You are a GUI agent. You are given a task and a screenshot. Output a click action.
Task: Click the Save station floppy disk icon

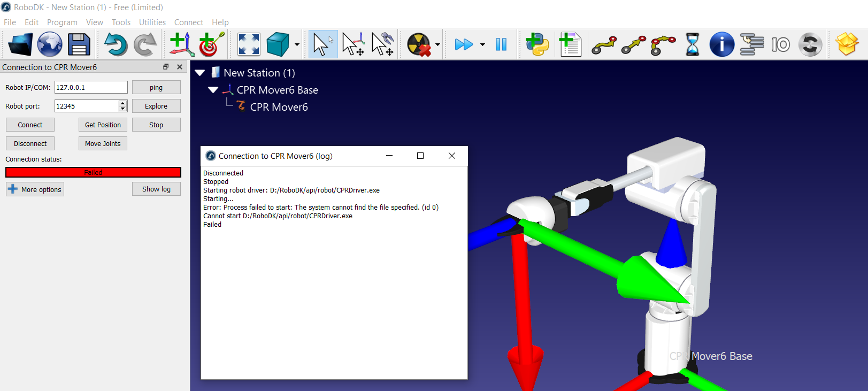click(79, 44)
